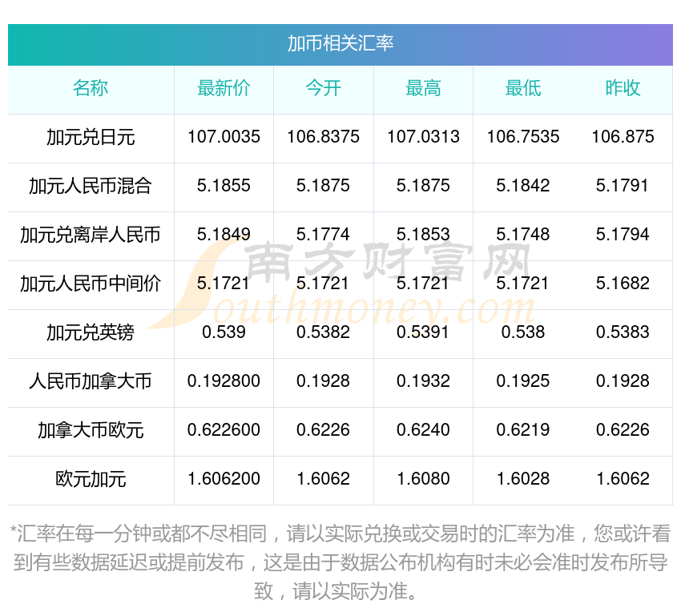
Task: Select the 最新价 column header
Action: click(224, 88)
